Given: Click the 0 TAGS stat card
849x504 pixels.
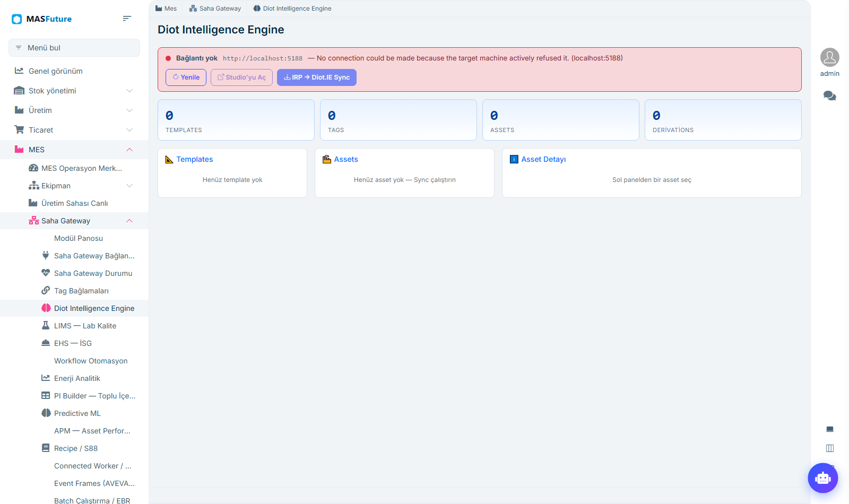Looking at the screenshot, I should pos(398,120).
